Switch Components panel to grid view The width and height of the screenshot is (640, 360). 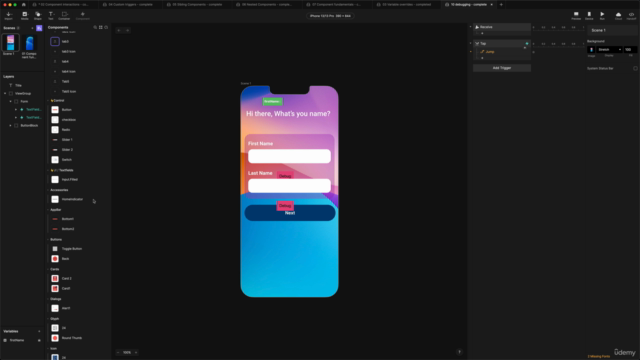click(100, 27)
